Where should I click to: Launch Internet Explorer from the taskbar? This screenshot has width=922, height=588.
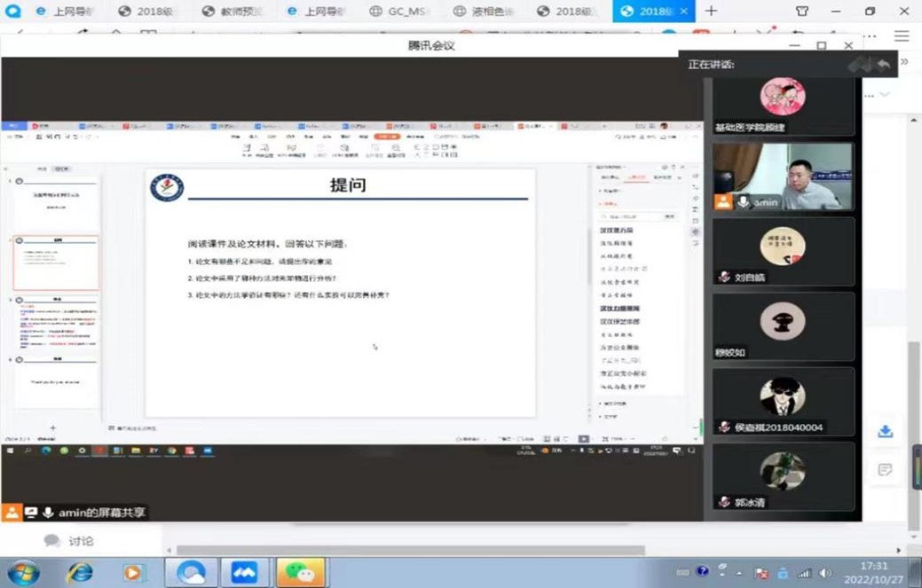(80, 572)
